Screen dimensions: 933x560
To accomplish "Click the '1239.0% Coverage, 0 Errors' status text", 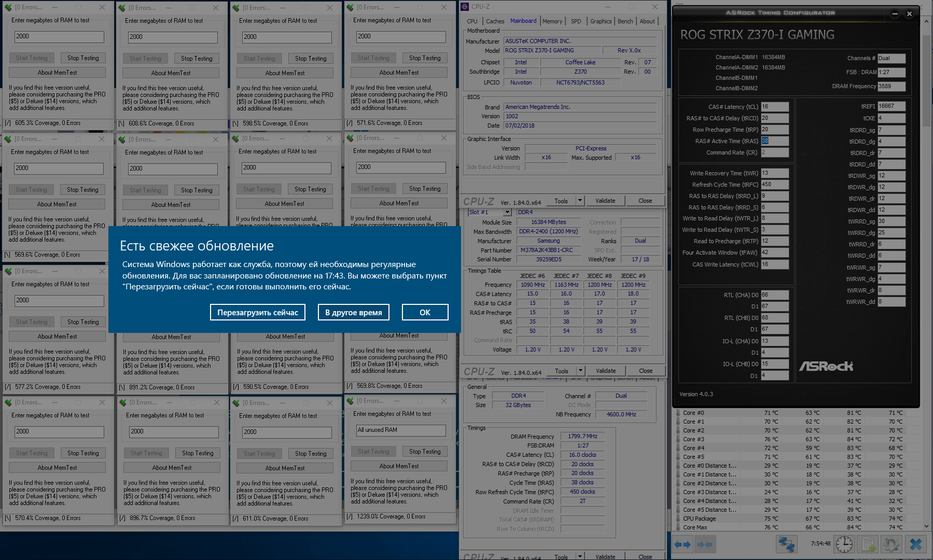I will point(391,517).
